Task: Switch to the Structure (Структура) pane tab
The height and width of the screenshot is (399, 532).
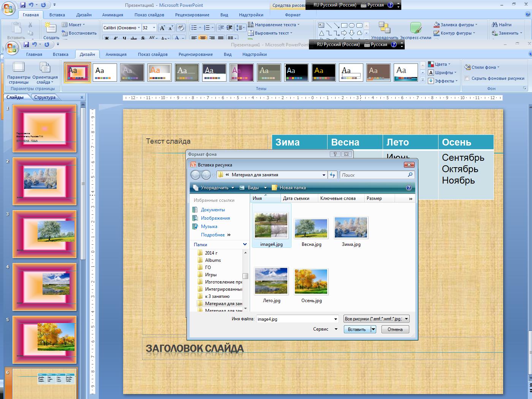Action: [44, 97]
